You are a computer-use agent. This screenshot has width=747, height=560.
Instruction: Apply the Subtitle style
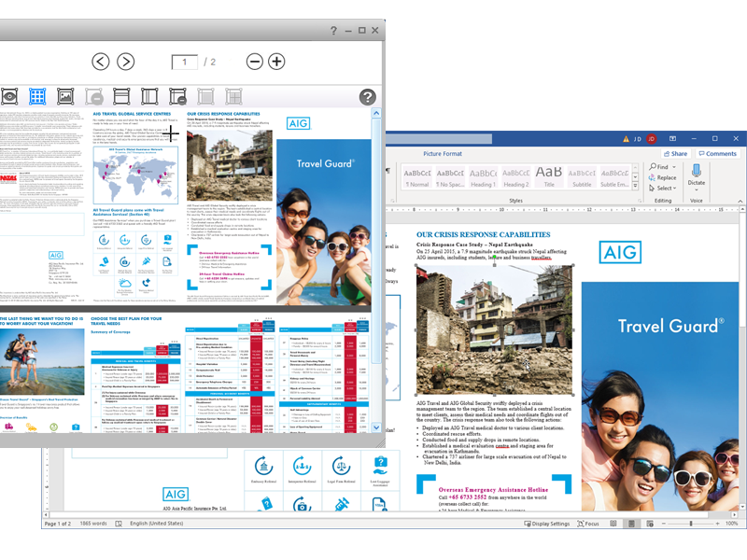pos(582,177)
